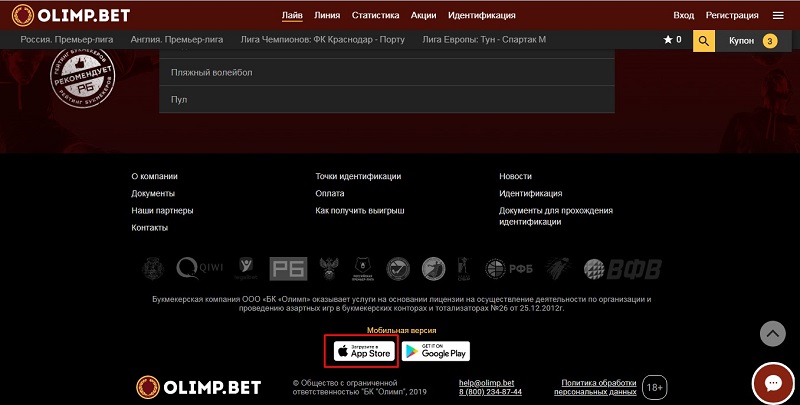800x405 pixels.
Task: Click the Мобильная версия heading
Action: coord(402,331)
